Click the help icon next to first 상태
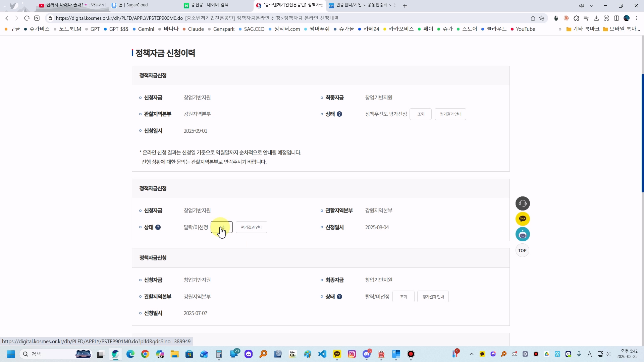 pos(339,114)
